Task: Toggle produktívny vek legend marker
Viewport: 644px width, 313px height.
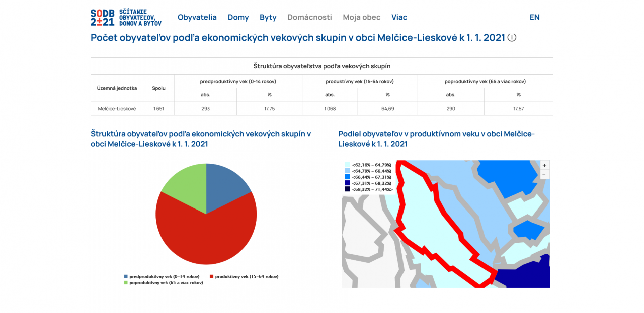Action: [x=212, y=276]
